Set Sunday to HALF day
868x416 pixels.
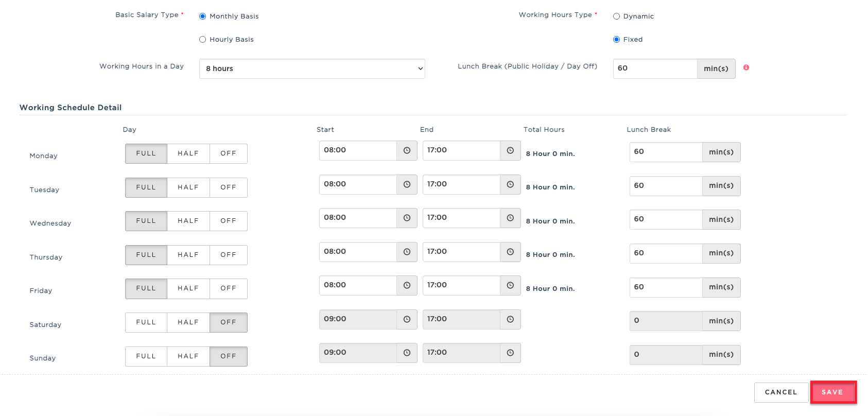tap(188, 356)
